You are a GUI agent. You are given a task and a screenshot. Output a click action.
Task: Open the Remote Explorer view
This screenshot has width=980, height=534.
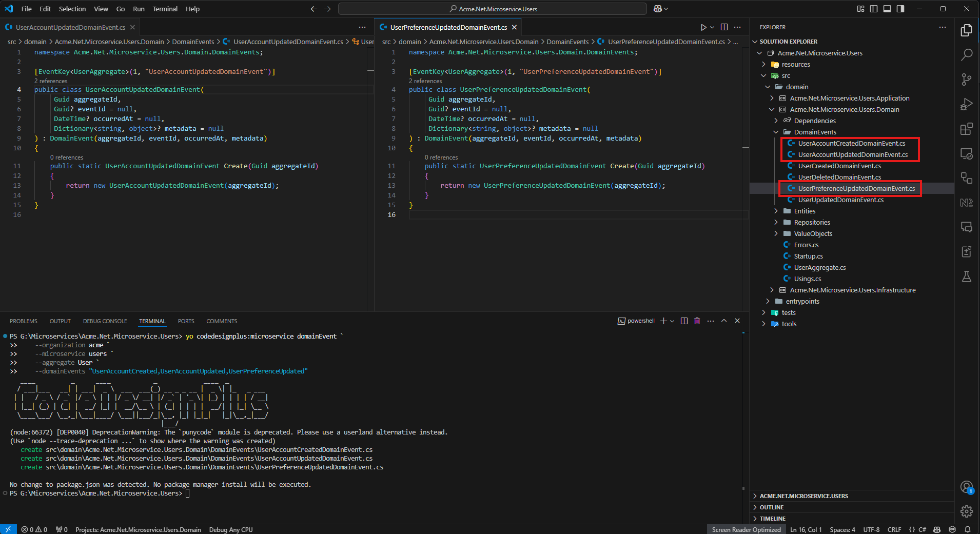pos(967,153)
